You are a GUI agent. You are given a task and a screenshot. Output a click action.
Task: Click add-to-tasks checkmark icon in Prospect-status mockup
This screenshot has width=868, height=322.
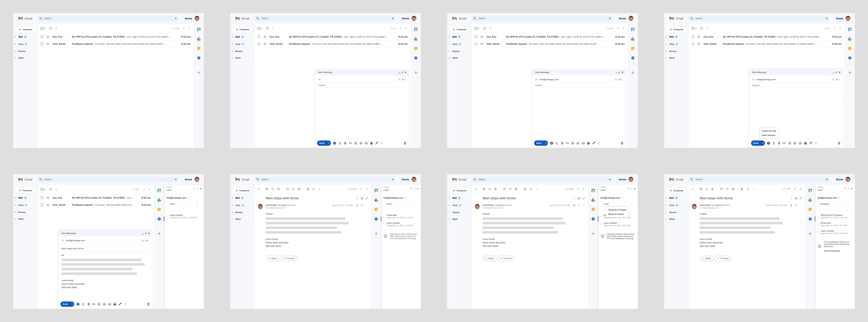733,189
